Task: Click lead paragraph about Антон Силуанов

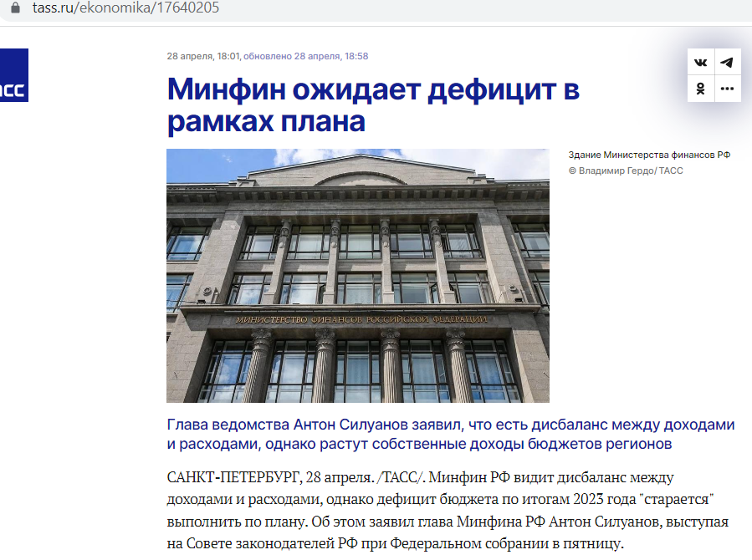Action: pyautogui.click(x=451, y=434)
